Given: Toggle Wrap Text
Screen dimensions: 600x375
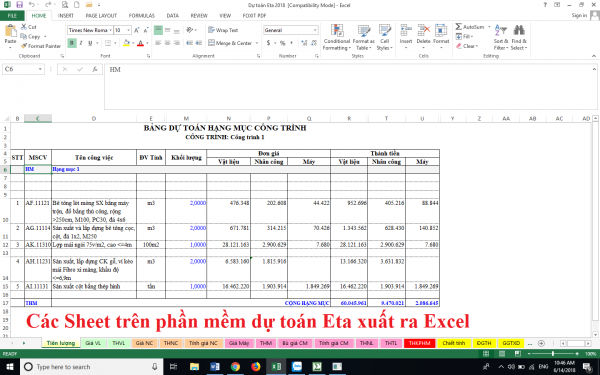Looking at the screenshot, I should coord(223,30).
